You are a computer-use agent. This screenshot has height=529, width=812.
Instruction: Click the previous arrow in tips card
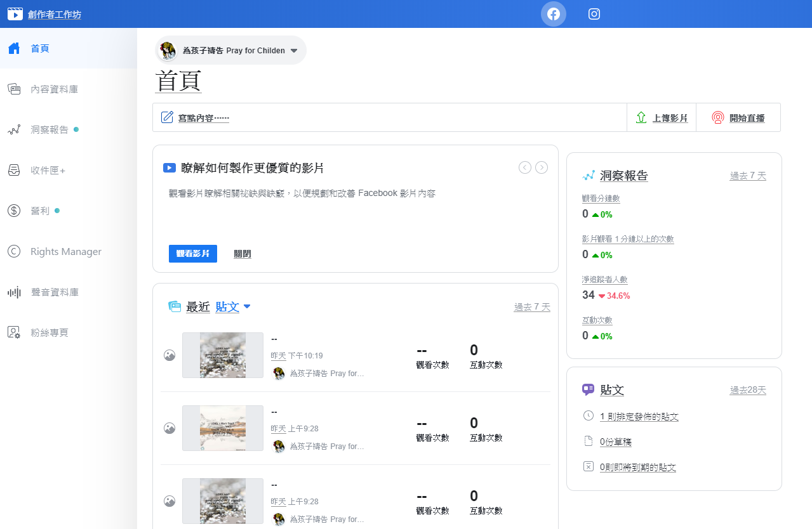coord(525,167)
